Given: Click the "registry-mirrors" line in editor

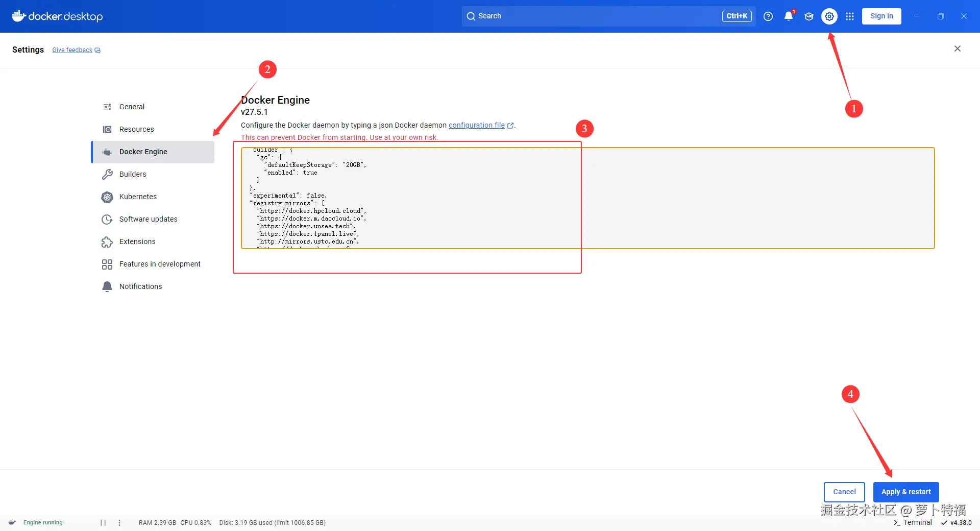Looking at the screenshot, I should (287, 203).
